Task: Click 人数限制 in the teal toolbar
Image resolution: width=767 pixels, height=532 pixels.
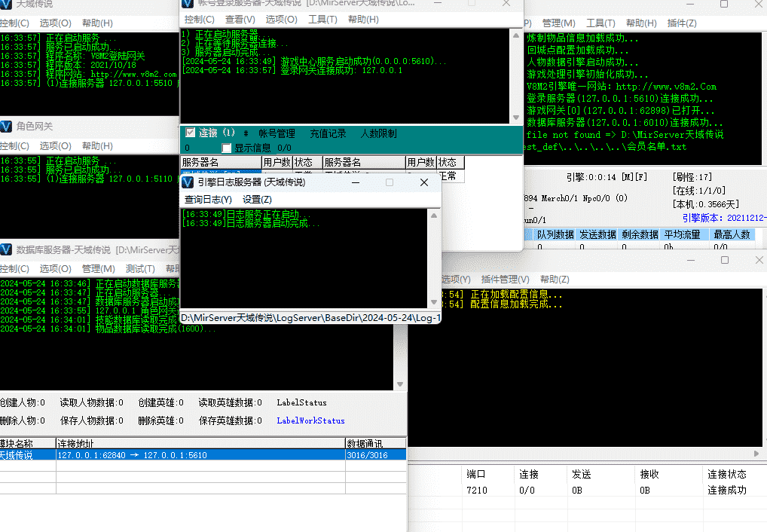Action: click(x=378, y=133)
